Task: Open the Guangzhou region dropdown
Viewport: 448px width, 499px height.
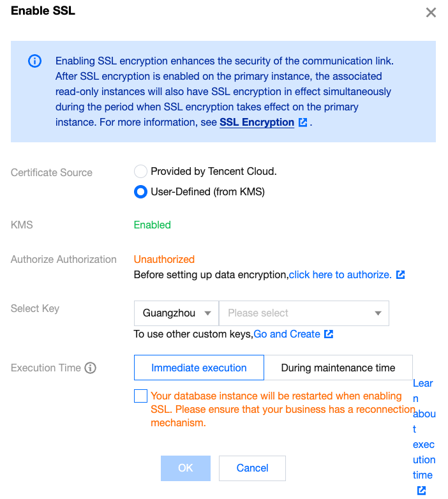Action: [176, 313]
